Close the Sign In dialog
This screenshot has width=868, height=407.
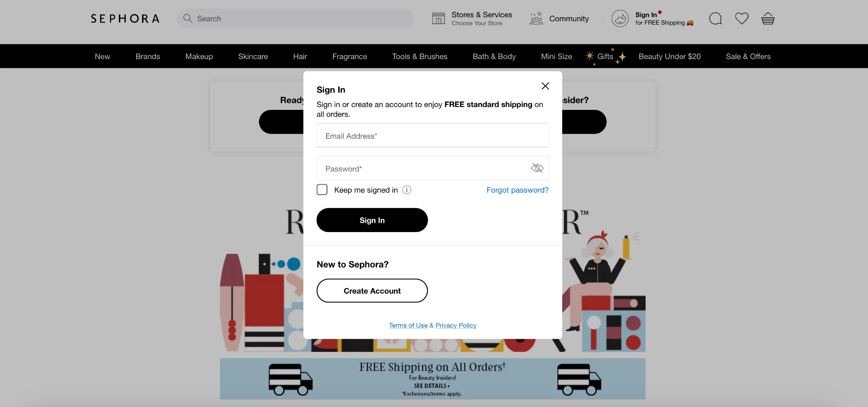click(545, 86)
